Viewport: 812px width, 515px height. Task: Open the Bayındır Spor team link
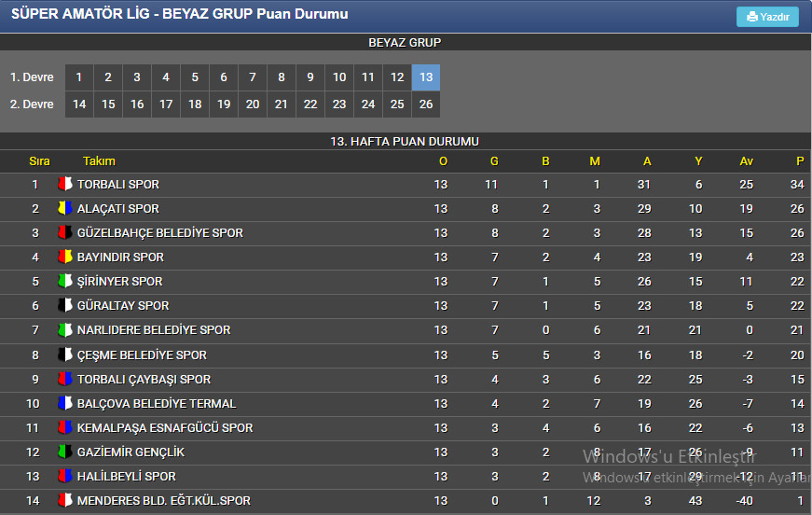(120, 257)
